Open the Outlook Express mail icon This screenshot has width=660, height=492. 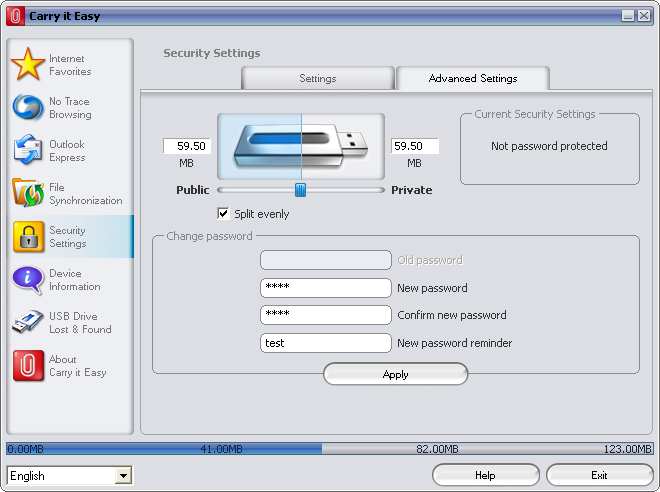coord(28,150)
